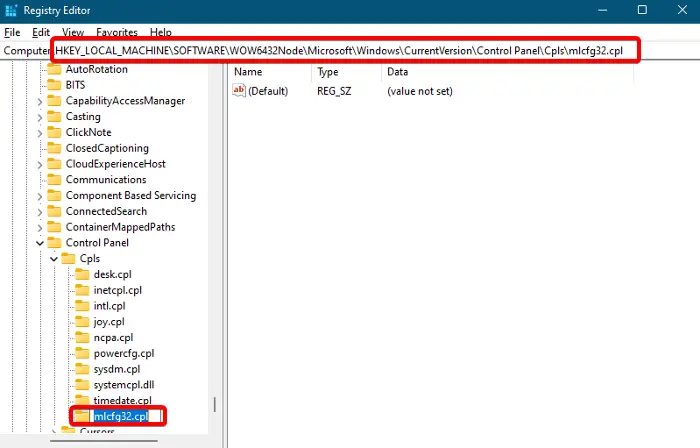Click the timedate.cpl folder icon
700x448 pixels.
82,400
